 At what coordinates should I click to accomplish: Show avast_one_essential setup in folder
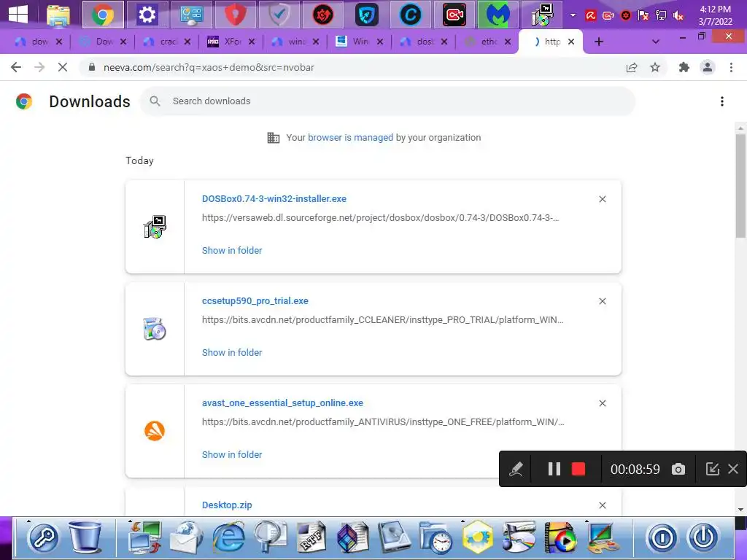(232, 455)
